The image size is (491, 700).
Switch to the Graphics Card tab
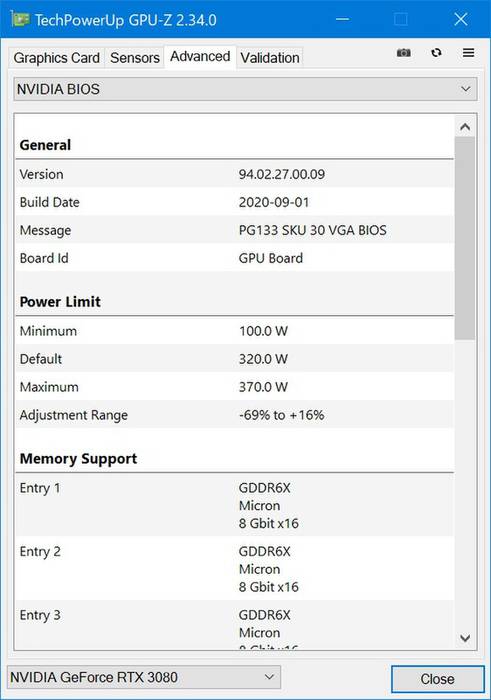57,58
